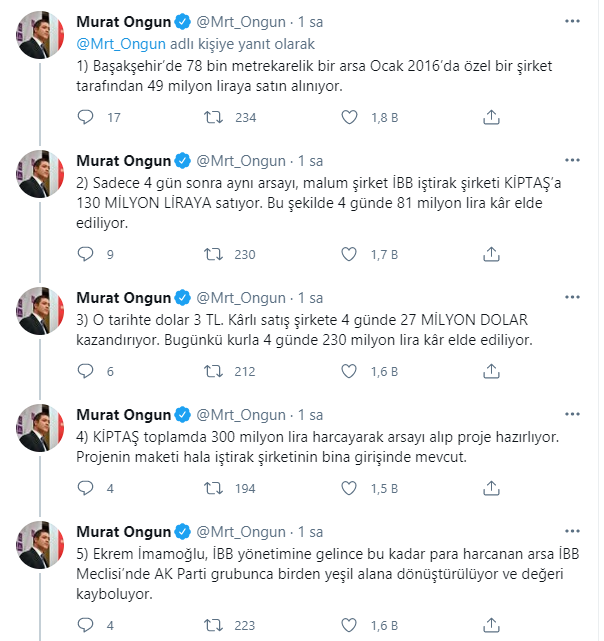604x641 pixels.
Task: Reply to the Başakşehir arsa tweet
Action: pos(86,118)
